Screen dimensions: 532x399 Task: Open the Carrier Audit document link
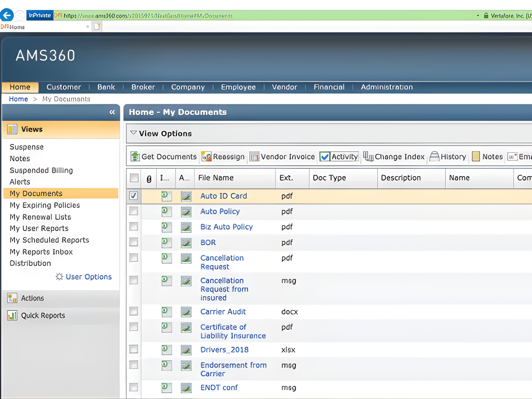(x=223, y=312)
